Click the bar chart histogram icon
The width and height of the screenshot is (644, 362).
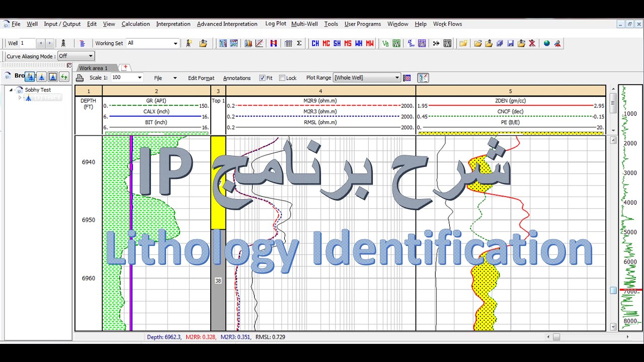point(249,43)
